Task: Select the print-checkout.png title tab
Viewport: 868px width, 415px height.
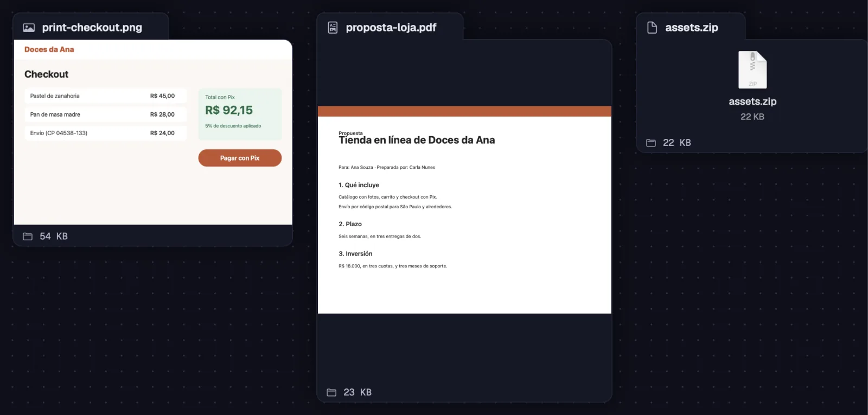Action: 91,27
